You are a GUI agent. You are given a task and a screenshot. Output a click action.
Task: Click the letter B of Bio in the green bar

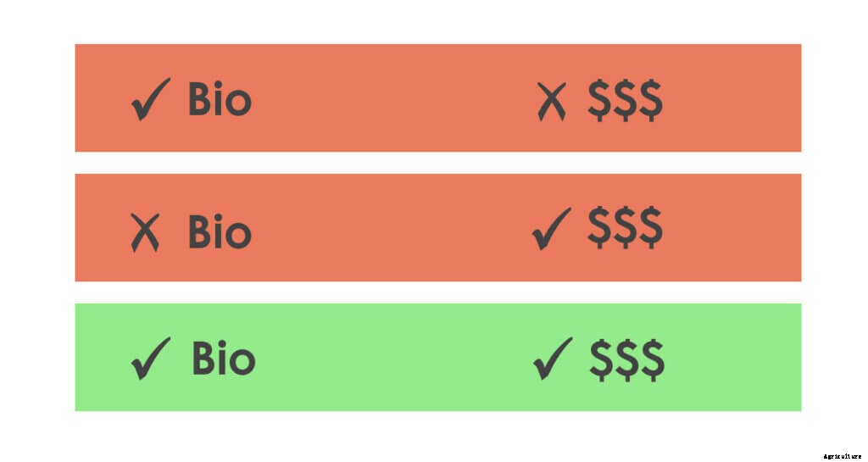point(203,359)
